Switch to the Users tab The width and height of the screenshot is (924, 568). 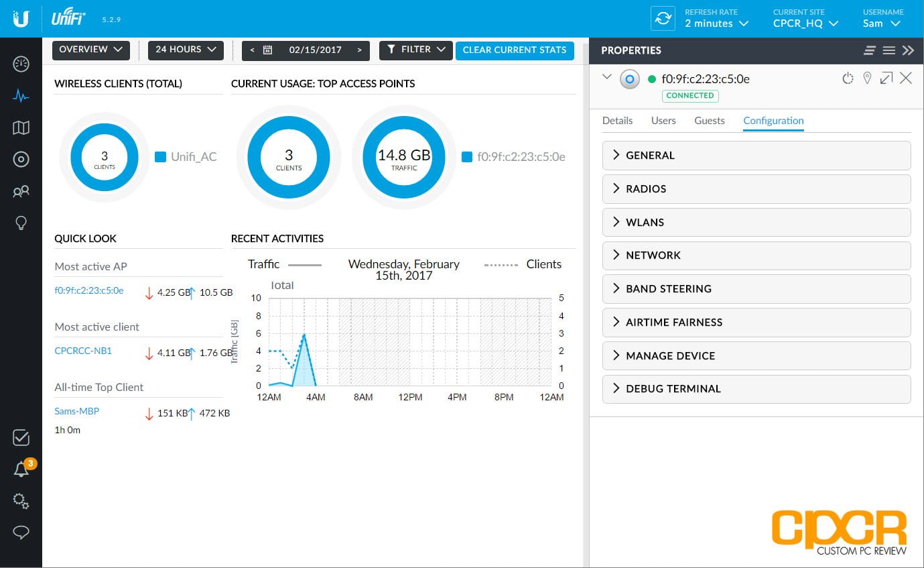pos(663,121)
